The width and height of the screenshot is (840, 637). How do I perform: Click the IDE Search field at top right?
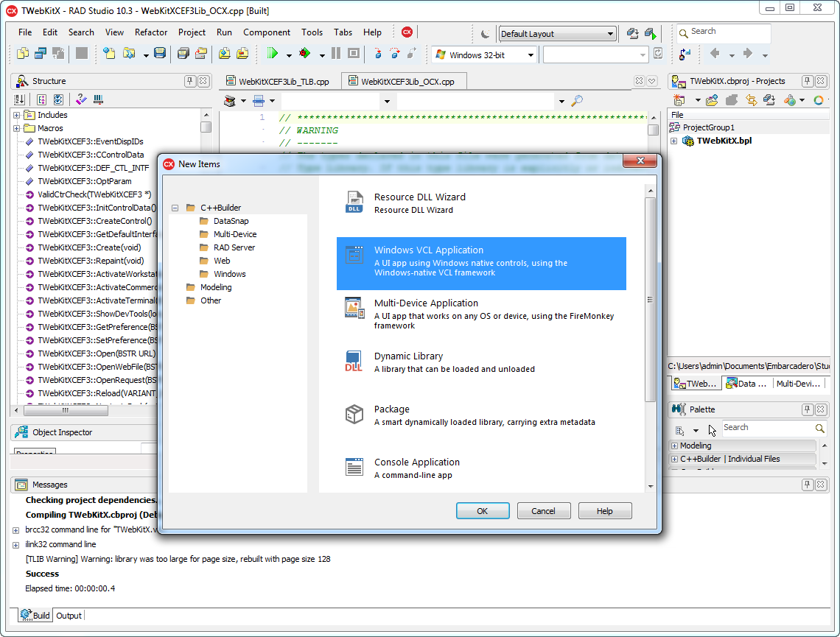click(x=724, y=33)
